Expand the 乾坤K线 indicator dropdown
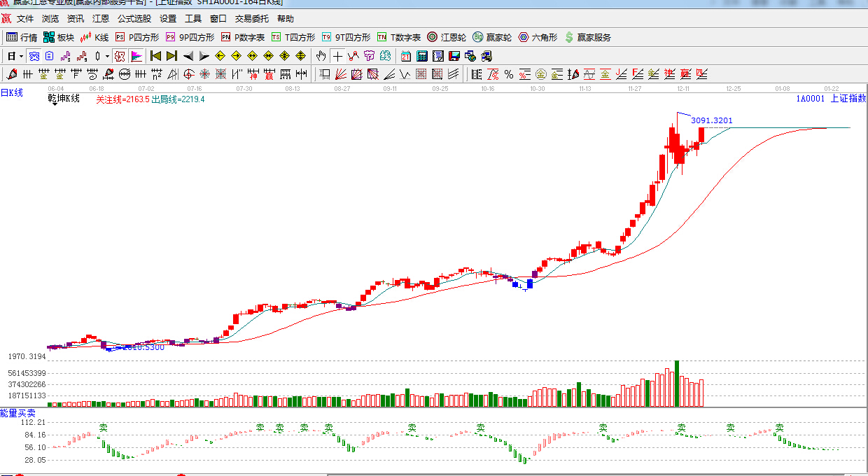 click(54, 104)
